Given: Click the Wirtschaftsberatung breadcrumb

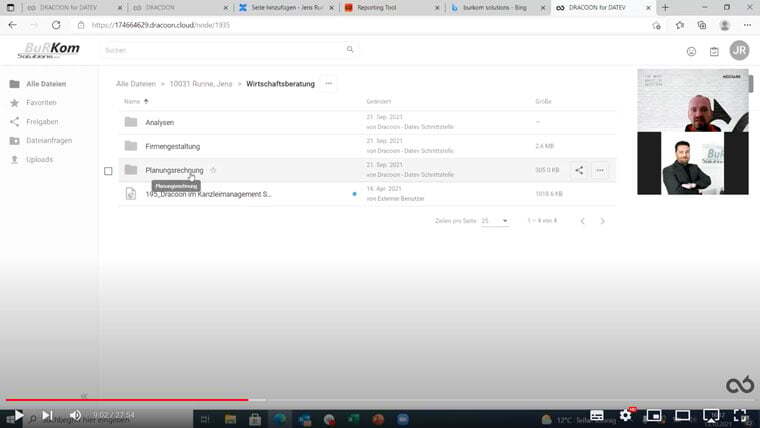Looking at the screenshot, I should point(280,84).
